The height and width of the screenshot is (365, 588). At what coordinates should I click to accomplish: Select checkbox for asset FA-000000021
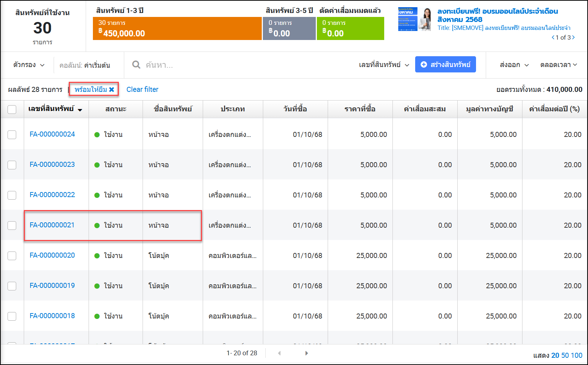point(12,225)
